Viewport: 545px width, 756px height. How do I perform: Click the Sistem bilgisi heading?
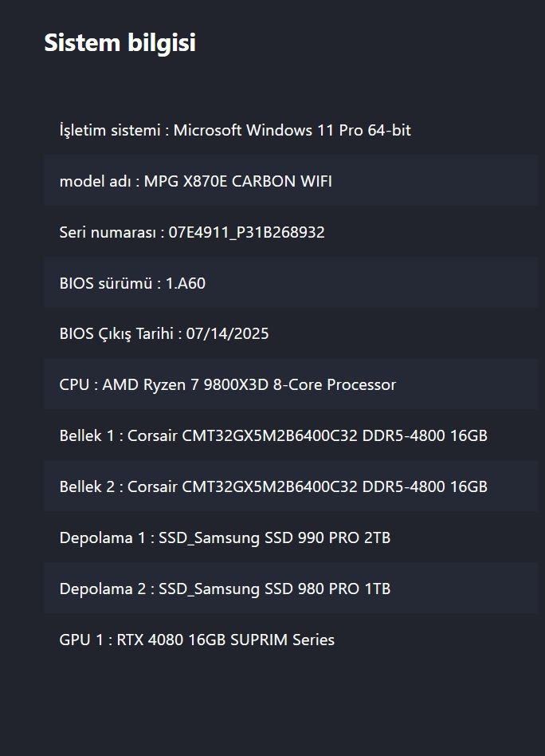tap(120, 43)
